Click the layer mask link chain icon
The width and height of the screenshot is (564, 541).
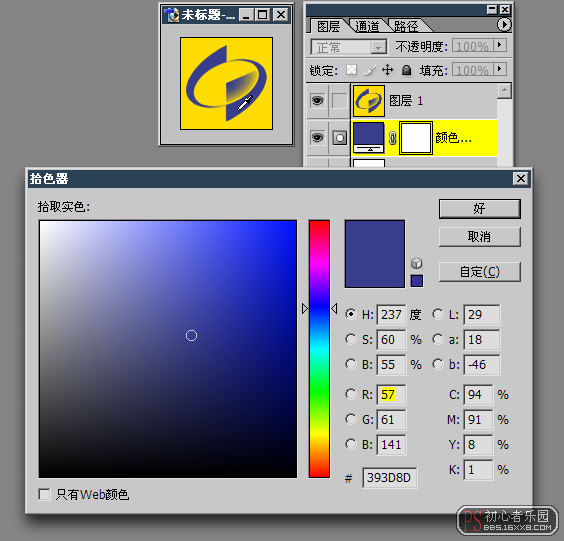(x=392, y=138)
